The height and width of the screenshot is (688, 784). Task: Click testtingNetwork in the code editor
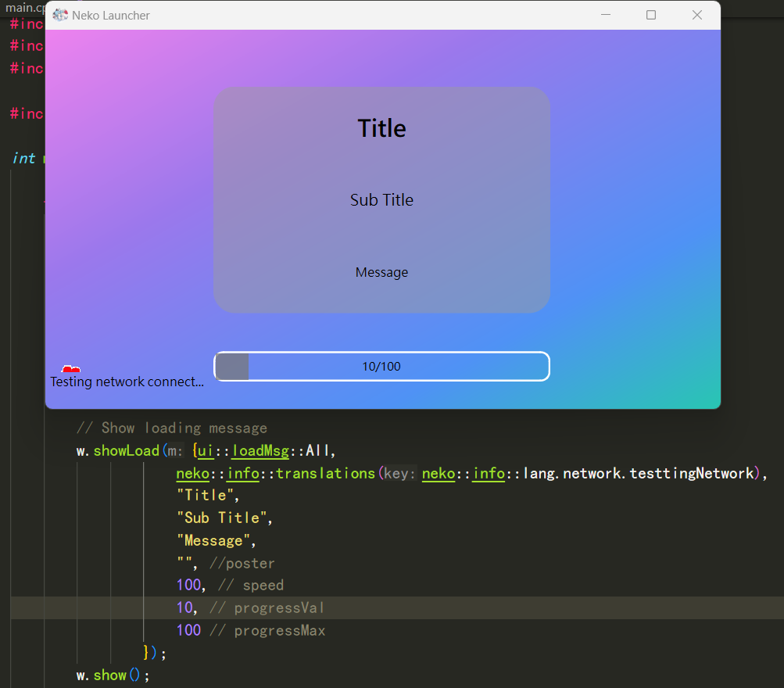coord(692,473)
